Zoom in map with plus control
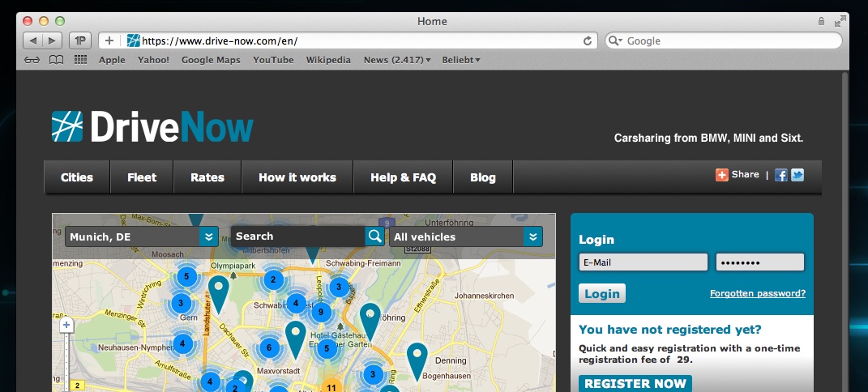 click(66, 325)
